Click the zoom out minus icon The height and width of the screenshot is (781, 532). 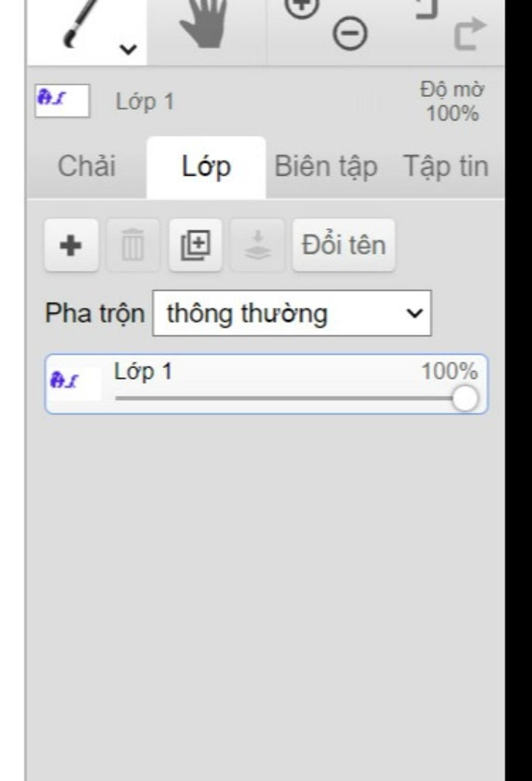point(350,34)
